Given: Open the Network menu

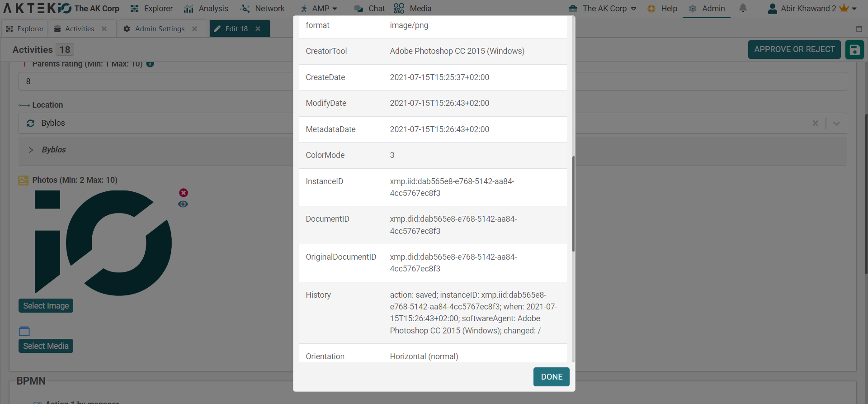Looking at the screenshot, I should point(263,9).
